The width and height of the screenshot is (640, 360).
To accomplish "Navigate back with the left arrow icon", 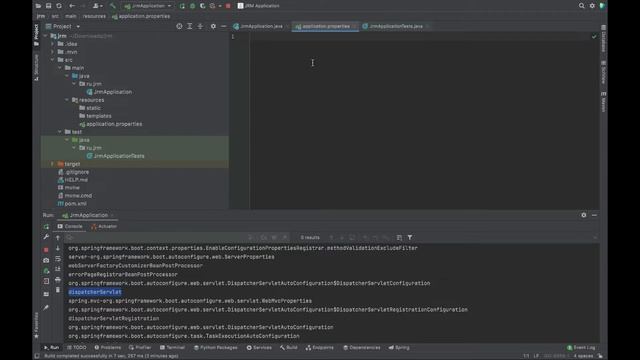I will pos(72,6).
